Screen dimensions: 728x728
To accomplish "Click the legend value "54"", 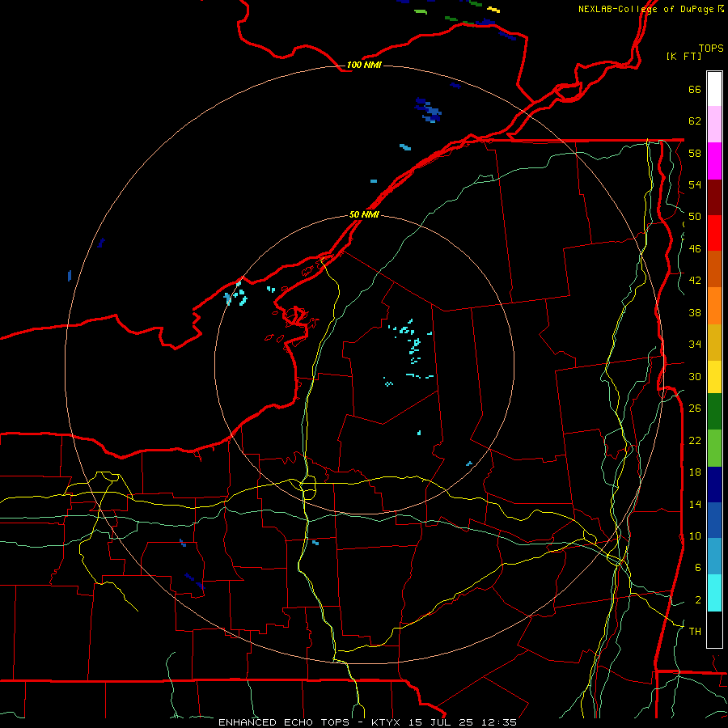I will (695, 184).
